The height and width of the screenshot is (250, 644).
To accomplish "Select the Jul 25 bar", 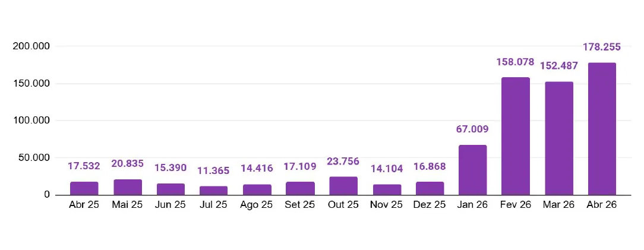I will point(213,191).
